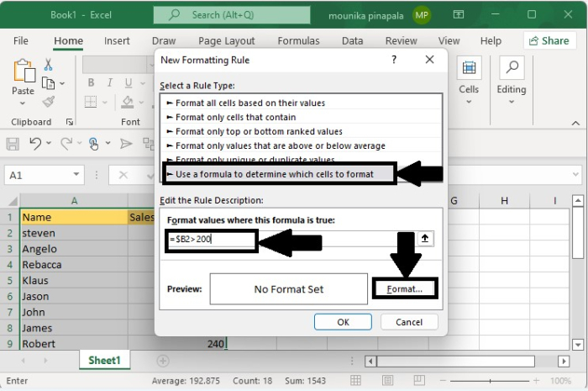Click the Save icon in quick access toolbar
This screenshot has height=391, width=588.
(x=13, y=144)
